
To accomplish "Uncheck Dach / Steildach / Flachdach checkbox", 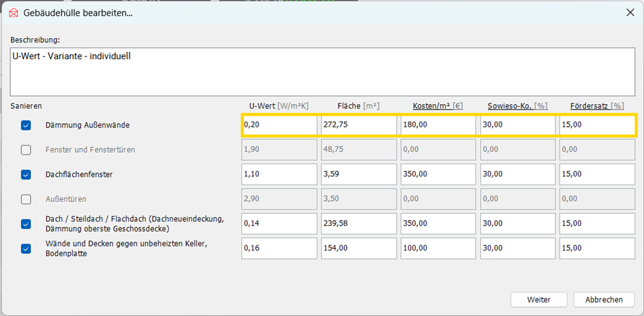I will (26, 223).
